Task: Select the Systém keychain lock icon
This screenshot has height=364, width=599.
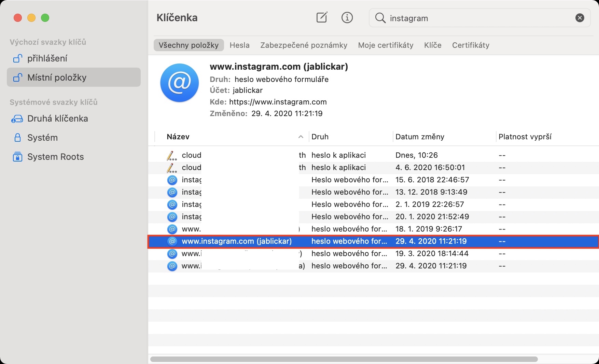Action: (x=17, y=138)
